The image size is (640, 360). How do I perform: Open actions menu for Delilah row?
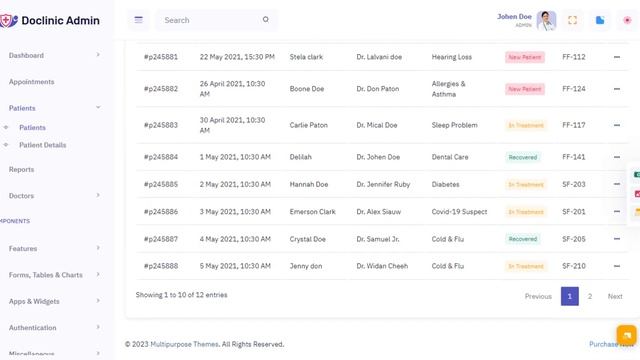click(617, 157)
